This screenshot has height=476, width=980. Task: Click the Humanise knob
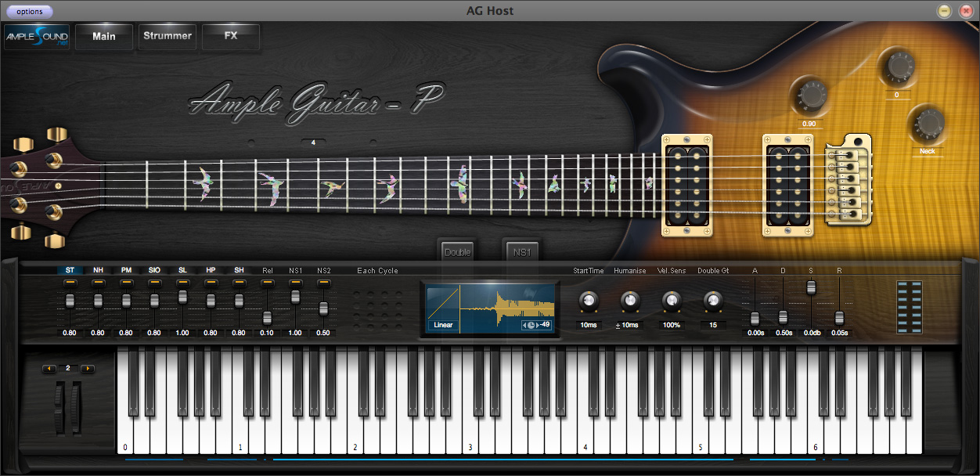point(629,300)
